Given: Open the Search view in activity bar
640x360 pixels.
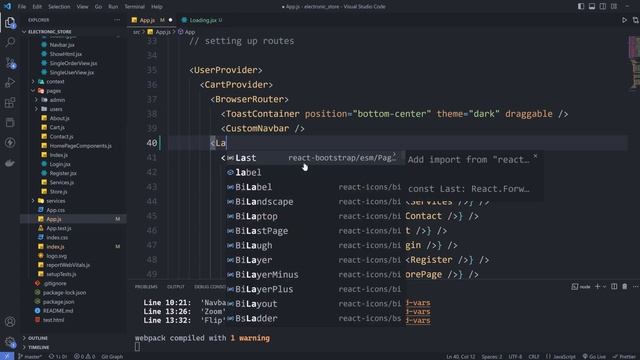Looking at the screenshot, I should (x=10, y=42).
